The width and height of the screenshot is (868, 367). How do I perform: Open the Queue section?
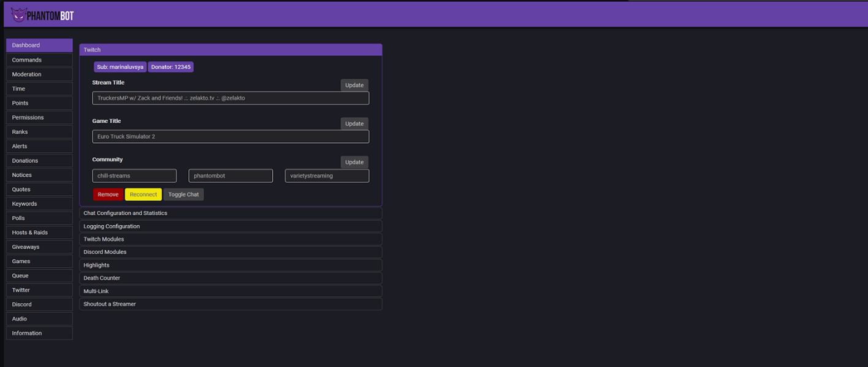click(x=39, y=276)
